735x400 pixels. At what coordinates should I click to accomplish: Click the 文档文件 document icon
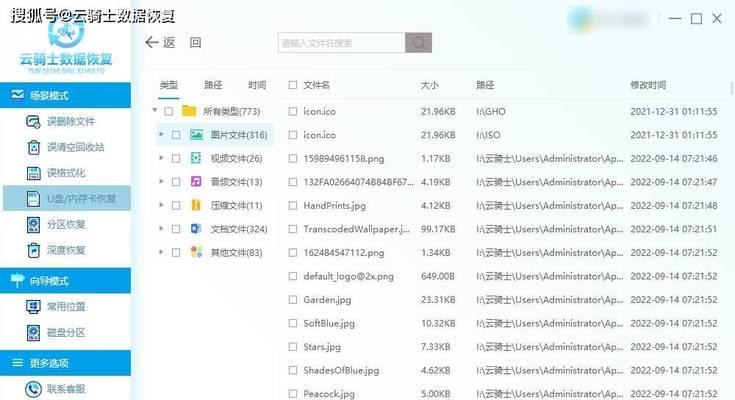(x=196, y=228)
